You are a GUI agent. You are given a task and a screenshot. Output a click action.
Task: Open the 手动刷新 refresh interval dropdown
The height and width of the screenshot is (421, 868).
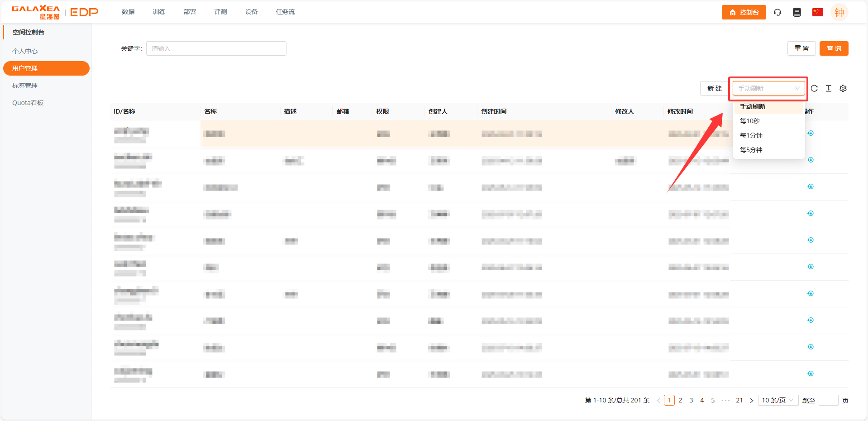coord(768,88)
